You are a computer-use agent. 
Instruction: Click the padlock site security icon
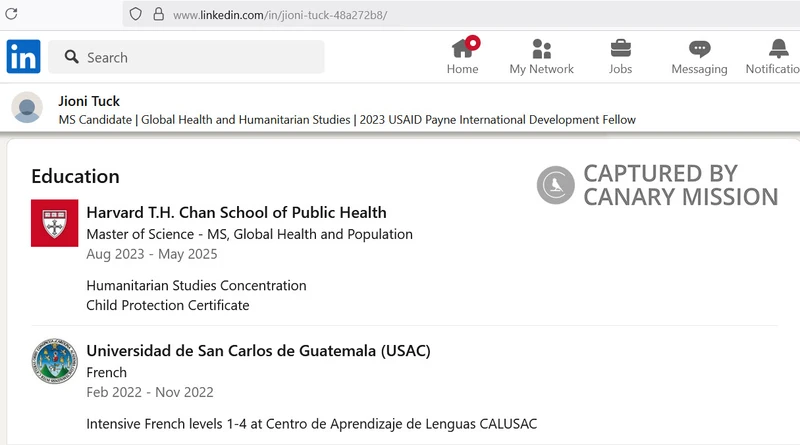(157, 15)
